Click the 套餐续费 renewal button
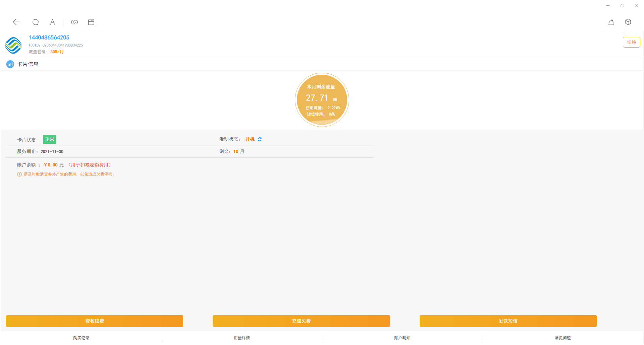The image size is (644, 345). pos(95,321)
